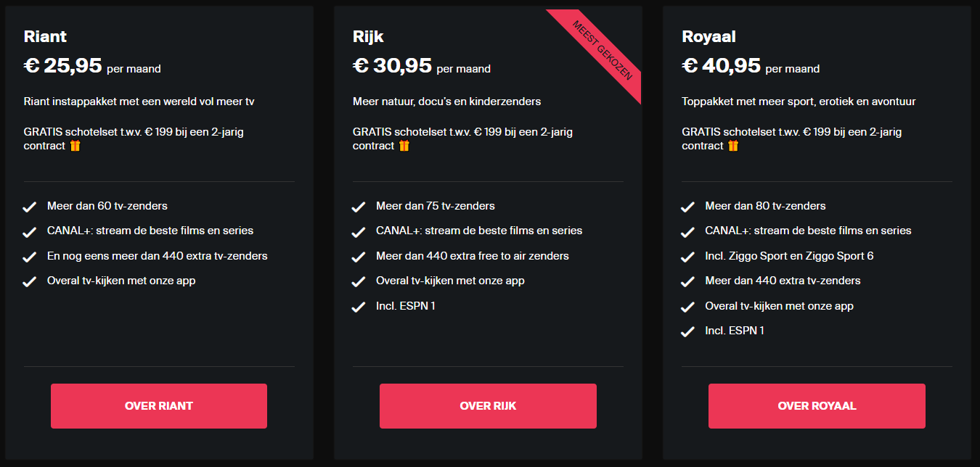Select the Riant package title
Screen dimensions: 980x467
[45, 36]
